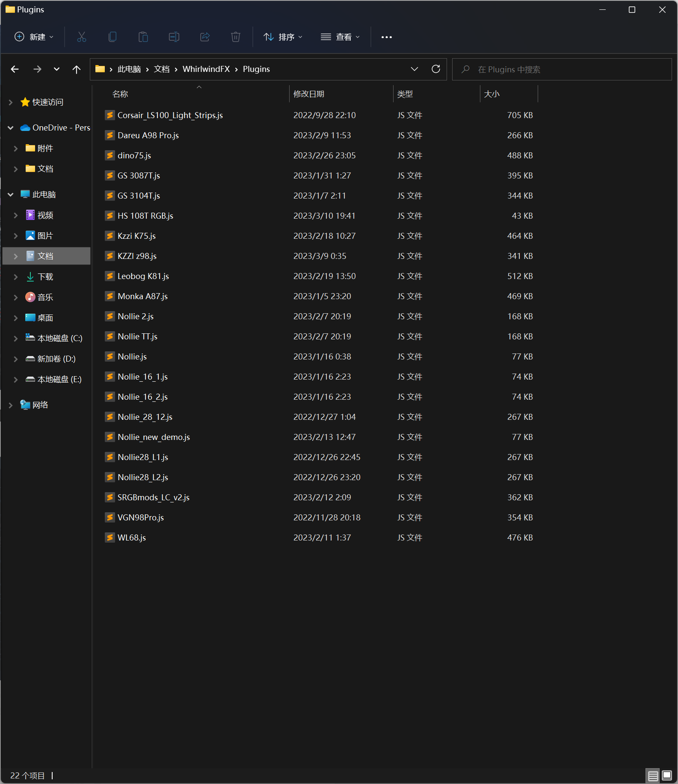Click the Delete trash icon
The height and width of the screenshot is (784, 678).
click(x=236, y=37)
